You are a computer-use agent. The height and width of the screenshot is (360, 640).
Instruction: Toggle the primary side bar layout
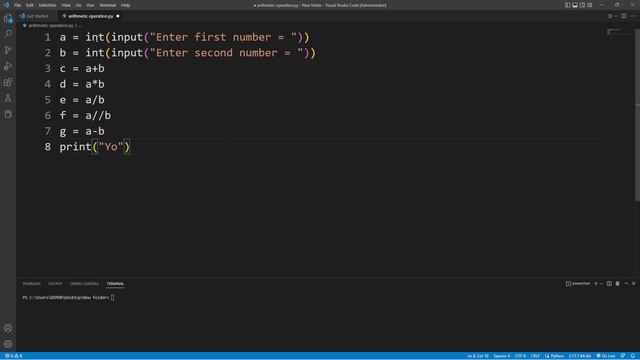[567, 5]
